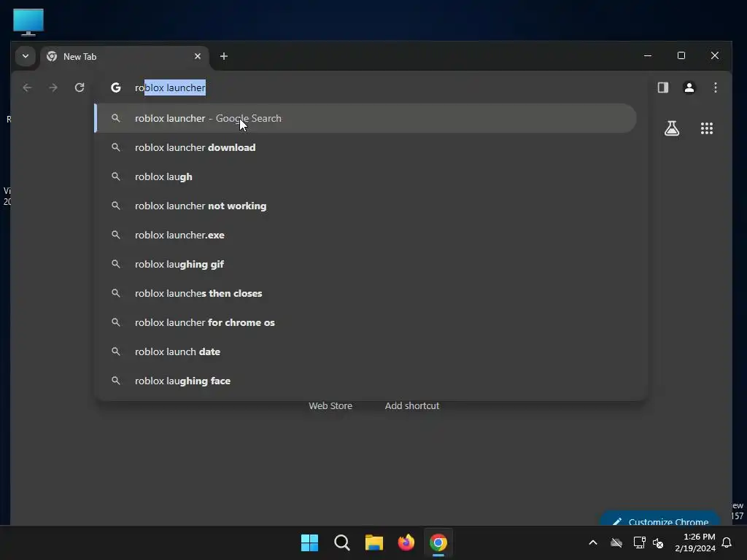Launch Firefox from taskbar
Viewport: 747px width, 560px height.
click(406, 542)
